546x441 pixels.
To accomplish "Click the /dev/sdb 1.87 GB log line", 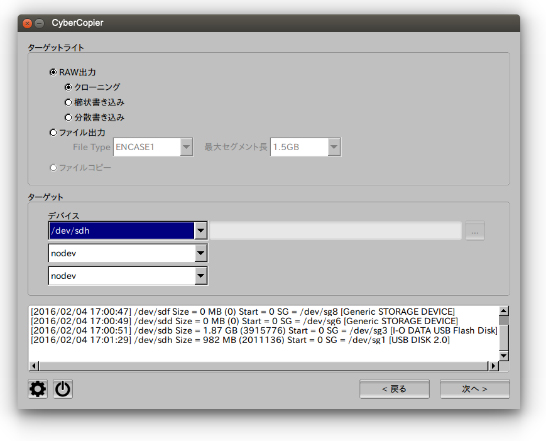I will 264,331.
